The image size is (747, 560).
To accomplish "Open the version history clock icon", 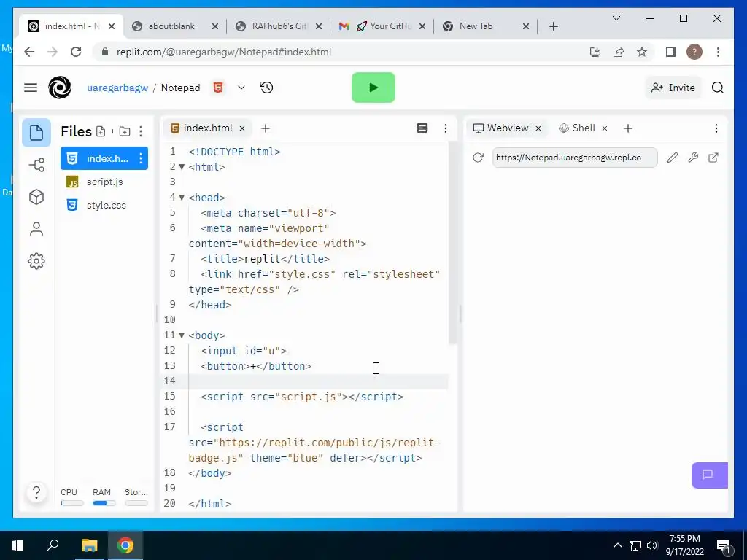I will tap(266, 87).
